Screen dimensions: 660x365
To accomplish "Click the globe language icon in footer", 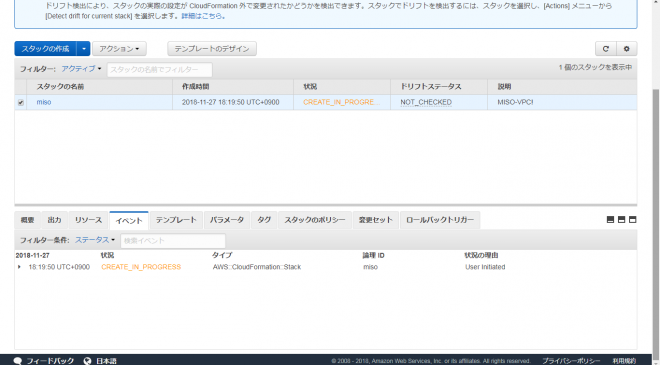I will [x=87, y=361].
